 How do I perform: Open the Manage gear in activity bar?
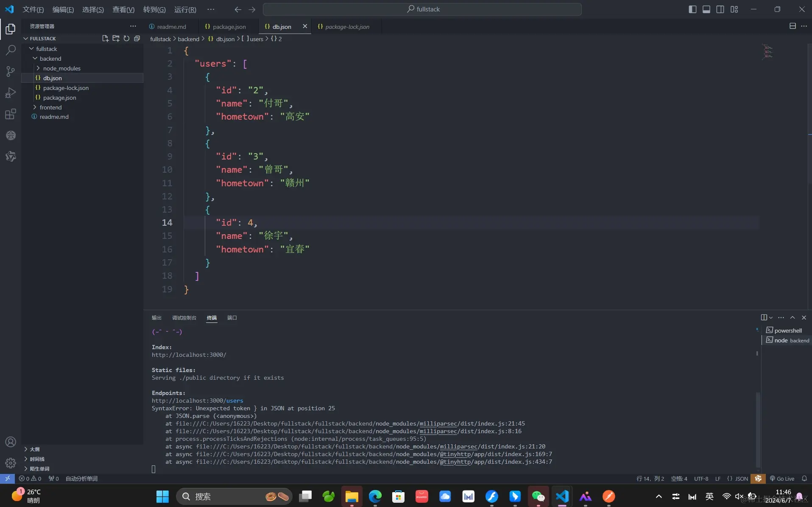tap(11, 463)
